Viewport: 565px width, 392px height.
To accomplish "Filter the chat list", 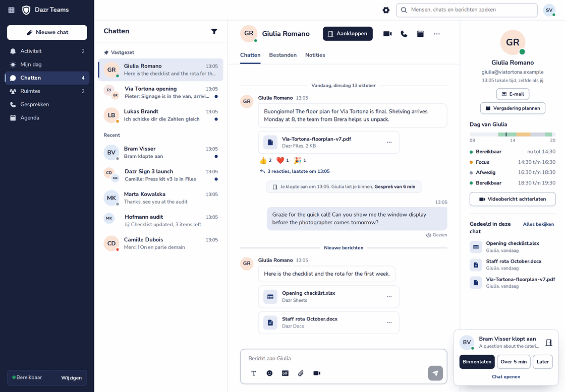I will [x=214, y=31].
